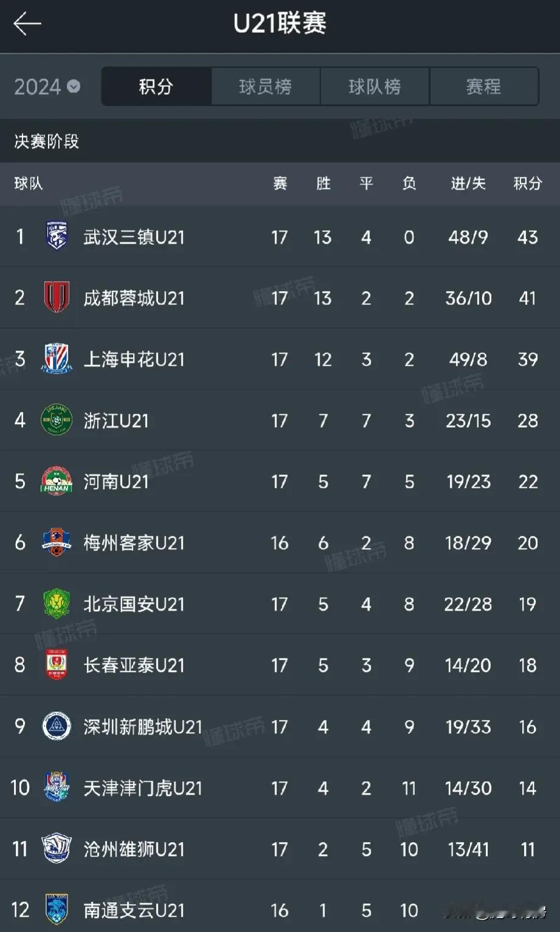Click the 河南U21 Henan crest
Viewport: 560px width, 932px height.
point(56,481)
